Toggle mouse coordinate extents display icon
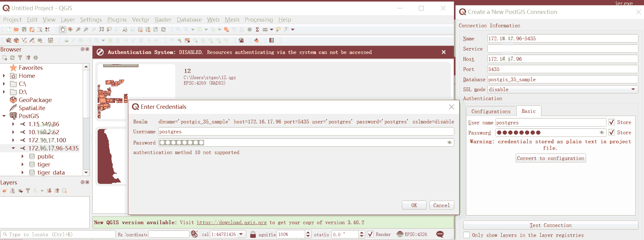 point(194,234)
